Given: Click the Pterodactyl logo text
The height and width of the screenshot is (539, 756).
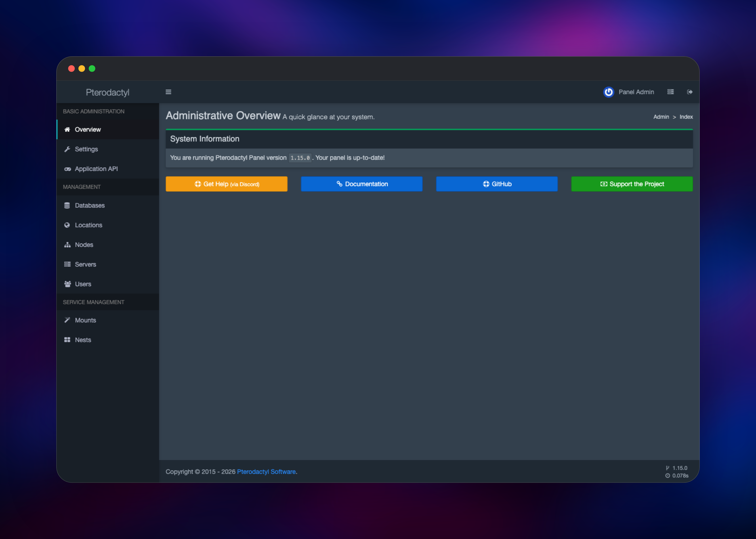Looking at the screenshot, I should pyautogui.click(x=107, y=92).
